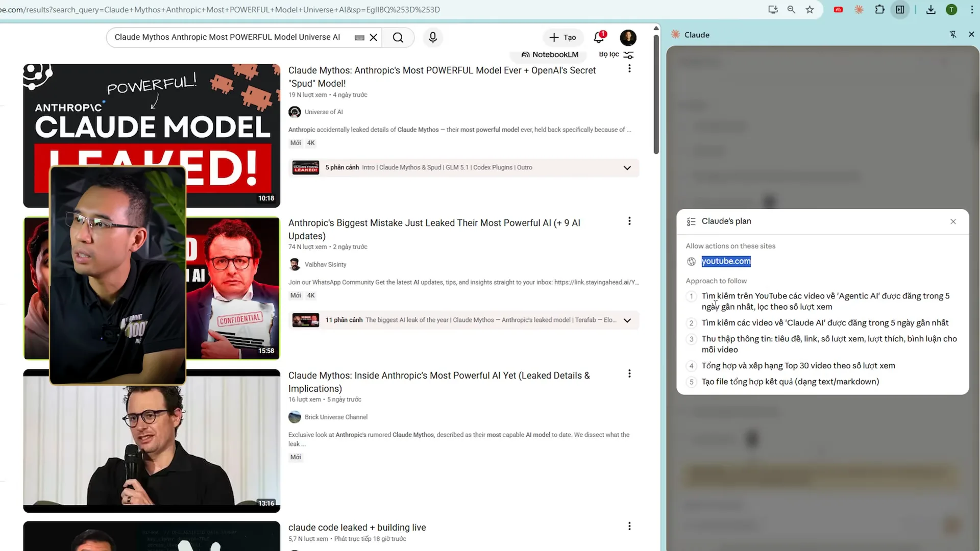
Task: Open Brick Universe Channel link
Action: pos(336,417)
